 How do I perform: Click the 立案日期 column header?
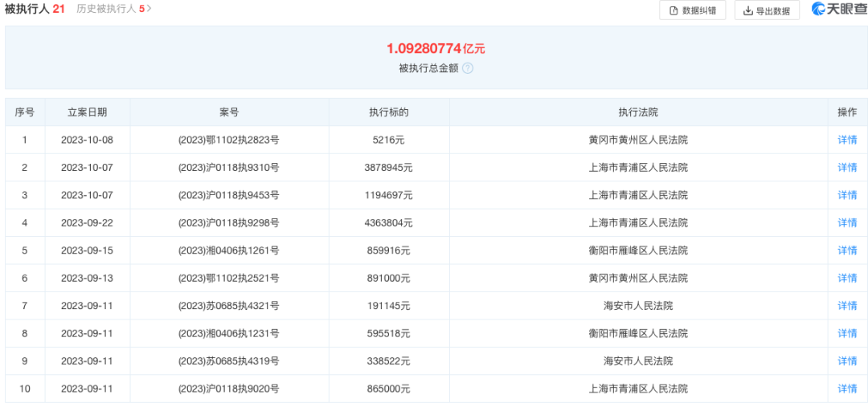[x=87, y=112]
